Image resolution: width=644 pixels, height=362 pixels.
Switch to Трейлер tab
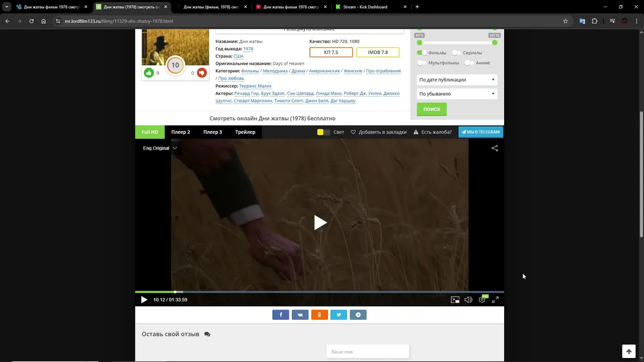click(245, 132)
